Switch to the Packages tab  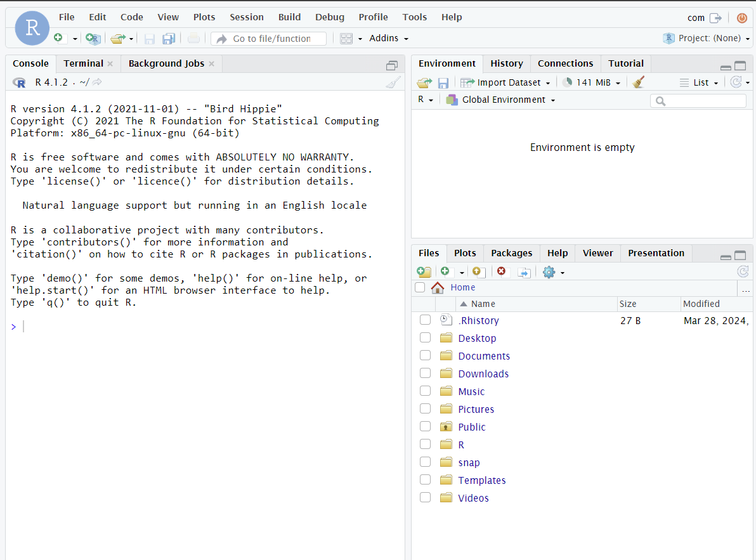coord(511,253)
